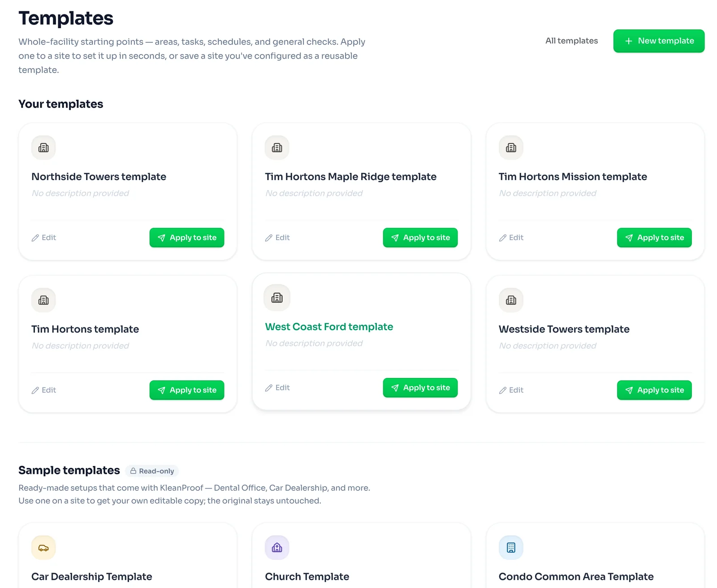
Task: Click the Tim Hortons Maple Ridge building icon
Action: [277, 148]
